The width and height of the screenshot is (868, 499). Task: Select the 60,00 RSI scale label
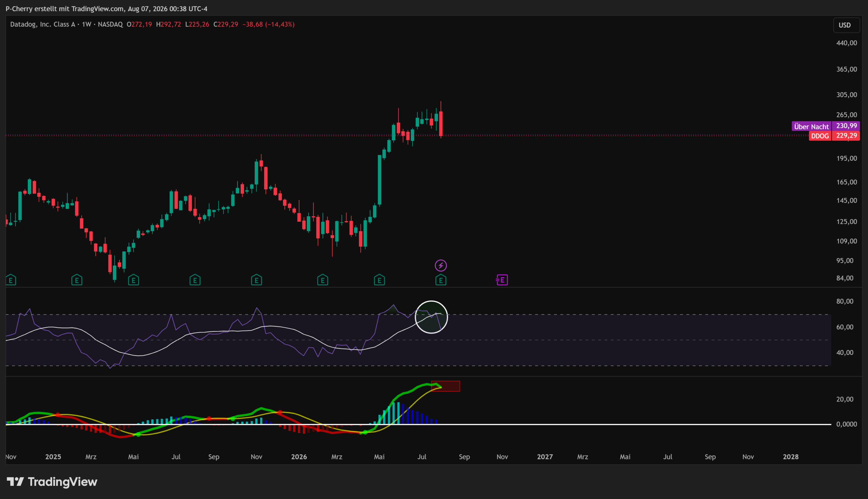pos(845,327)
